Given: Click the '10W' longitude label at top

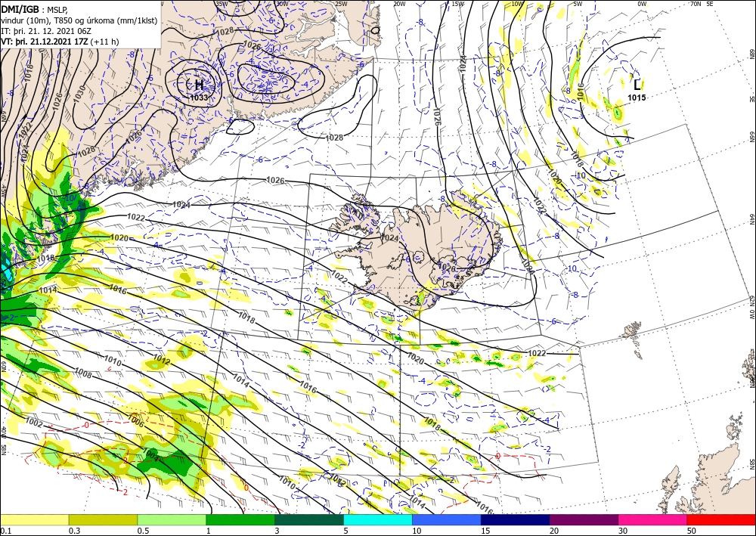Looking at the screenshot, I should (517, 4).
